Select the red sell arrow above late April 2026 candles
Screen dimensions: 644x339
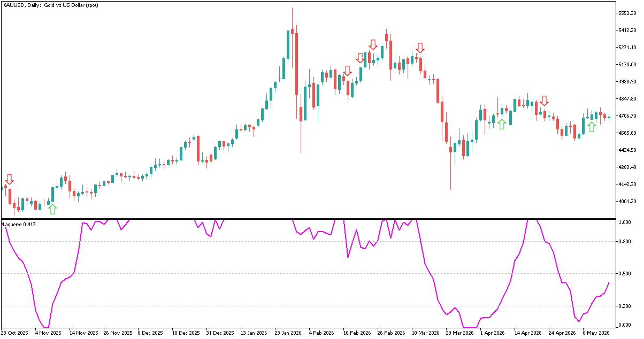click(544, 101)
